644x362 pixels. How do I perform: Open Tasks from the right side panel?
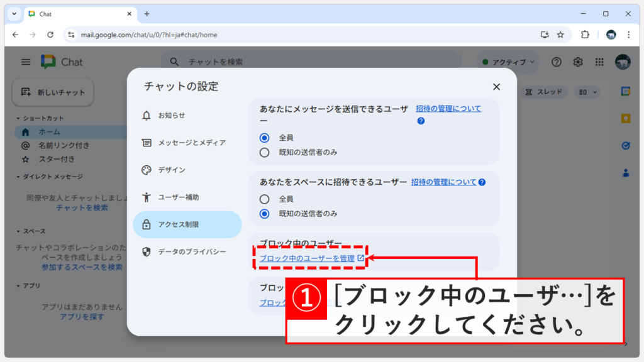click(x=626, y=144)
